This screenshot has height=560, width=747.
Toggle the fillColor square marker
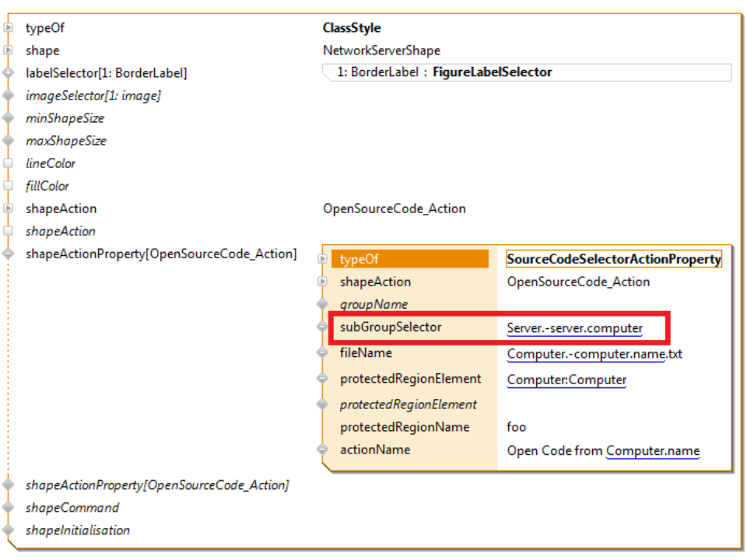coord(9,186)
